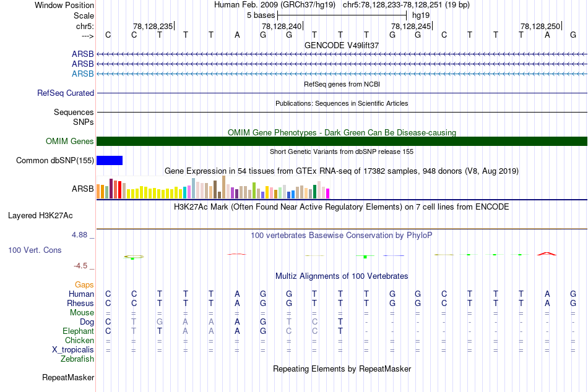Click the green PhyloP oval under the second base C

(x=134, y=257)
